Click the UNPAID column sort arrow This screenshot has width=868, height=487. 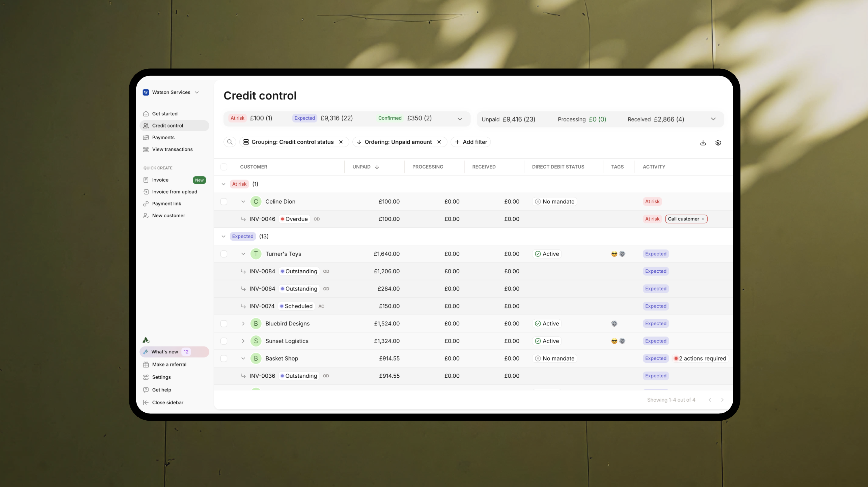[377, 167]
